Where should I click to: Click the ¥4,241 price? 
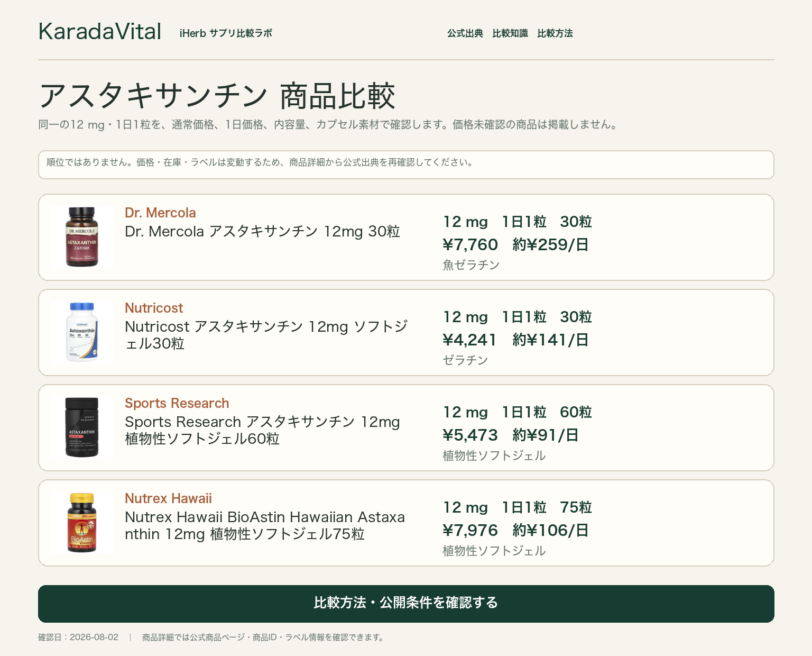tap(470, 340)
